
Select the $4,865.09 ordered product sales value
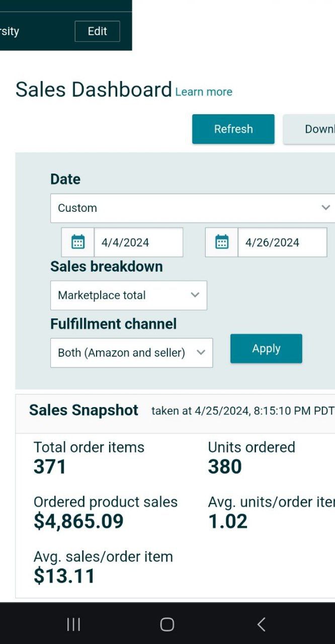coord(78,521)
